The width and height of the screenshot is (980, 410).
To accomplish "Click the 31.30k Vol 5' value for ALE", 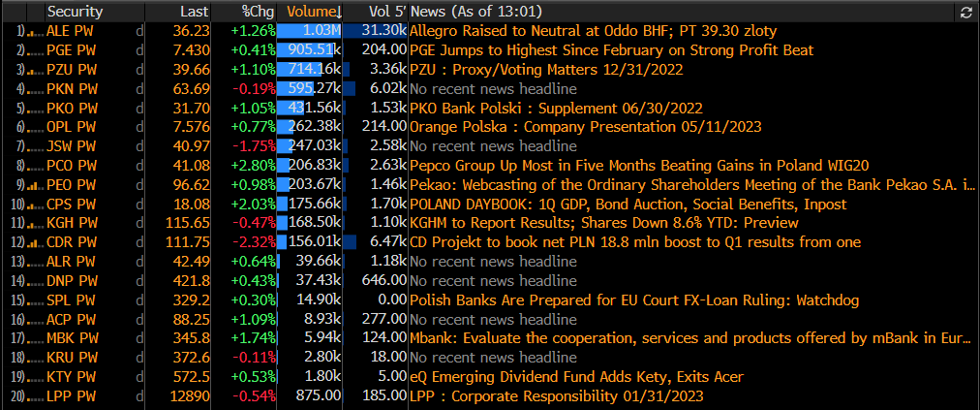I will (384, 31).
